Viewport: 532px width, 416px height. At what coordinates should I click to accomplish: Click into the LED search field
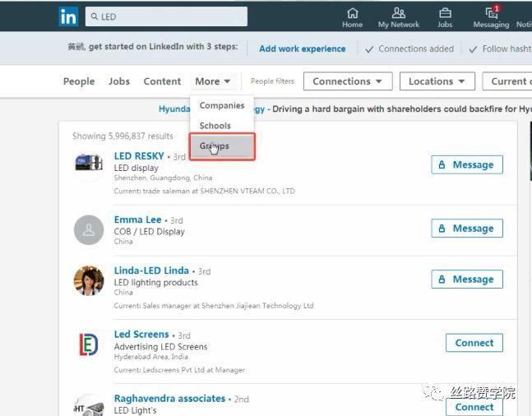pos(166,16)
